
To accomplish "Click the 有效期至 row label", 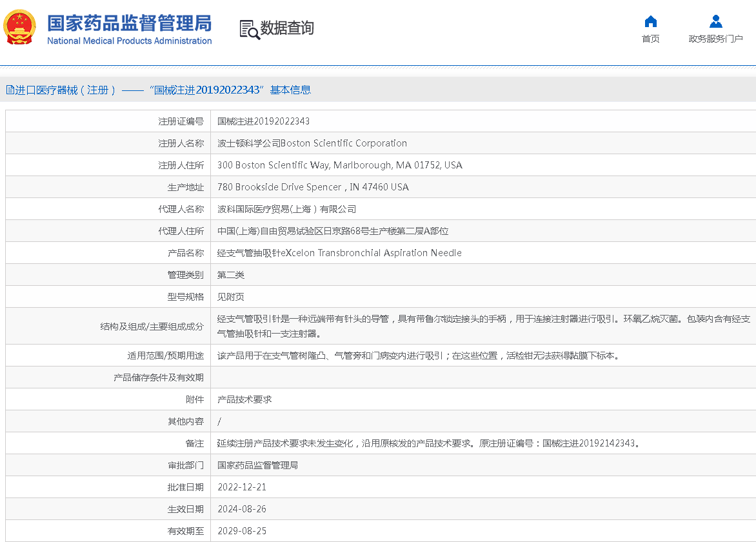I will [x=186, y=531].
